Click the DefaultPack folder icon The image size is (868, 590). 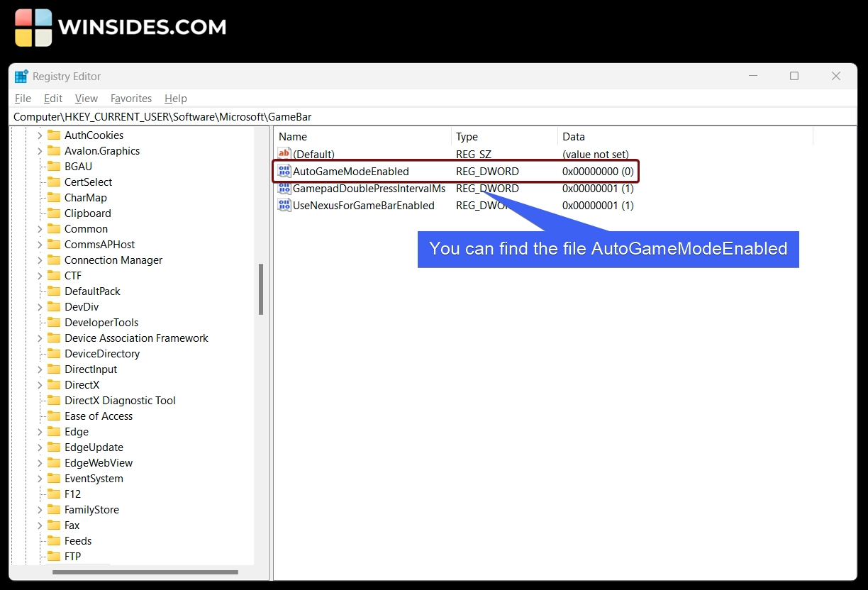[x=54, y=291]
